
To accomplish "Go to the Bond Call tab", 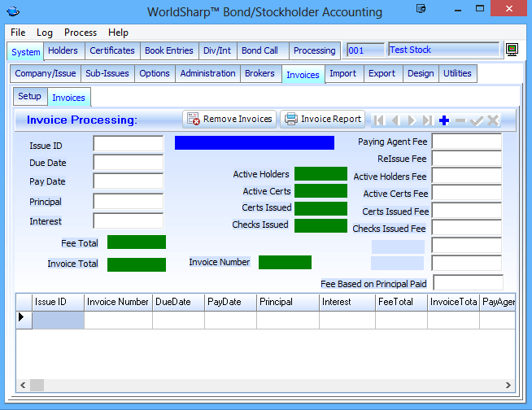I will [x=259, y=50].
